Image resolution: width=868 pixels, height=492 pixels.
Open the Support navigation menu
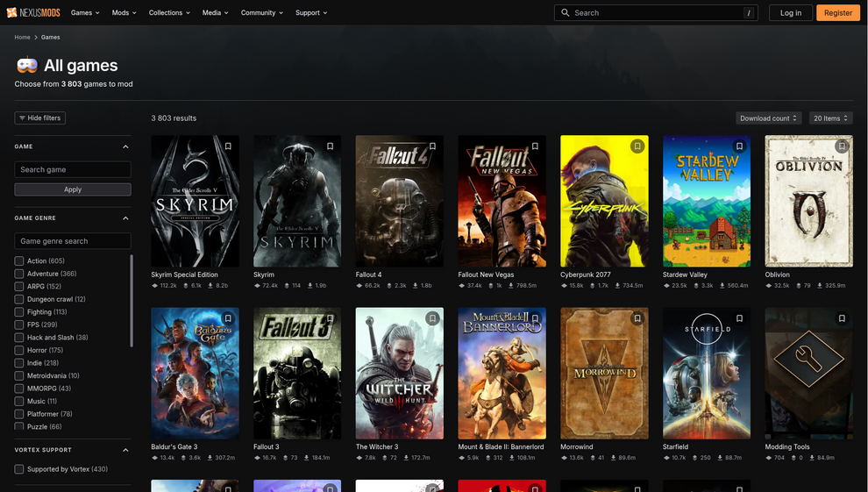311,13
